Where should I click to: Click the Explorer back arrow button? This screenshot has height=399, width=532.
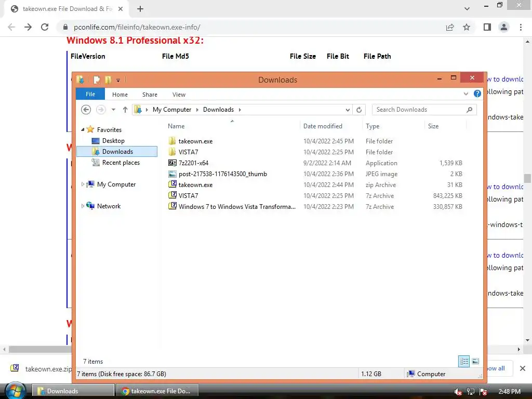tap(86, 110)
